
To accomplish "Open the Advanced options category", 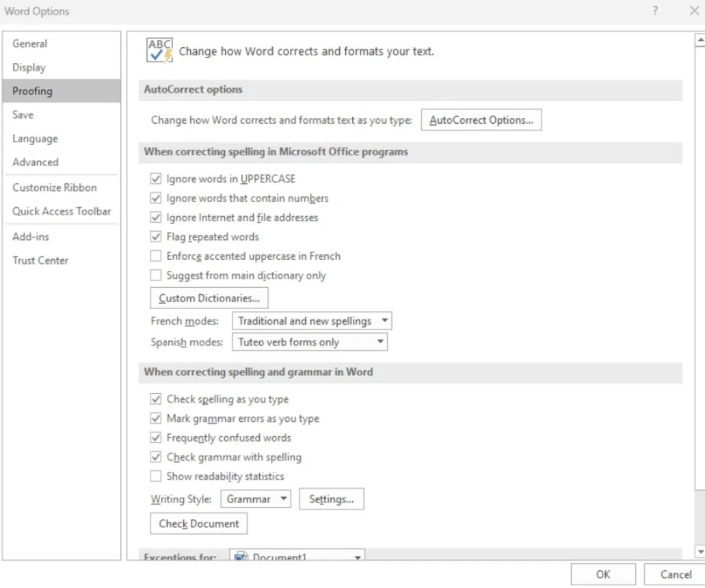I will point(62,162).
